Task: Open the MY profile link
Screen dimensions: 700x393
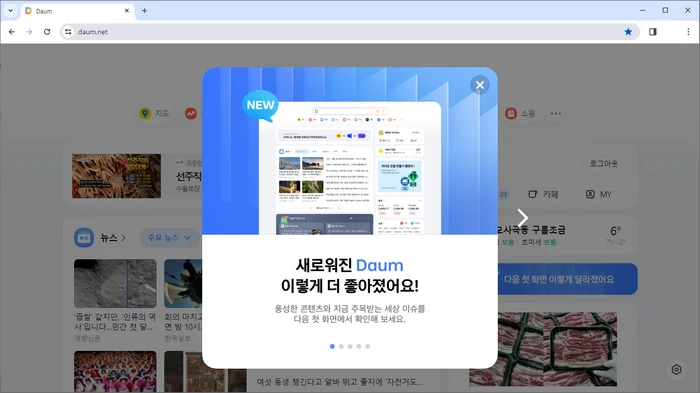Action: click(599, 194)
